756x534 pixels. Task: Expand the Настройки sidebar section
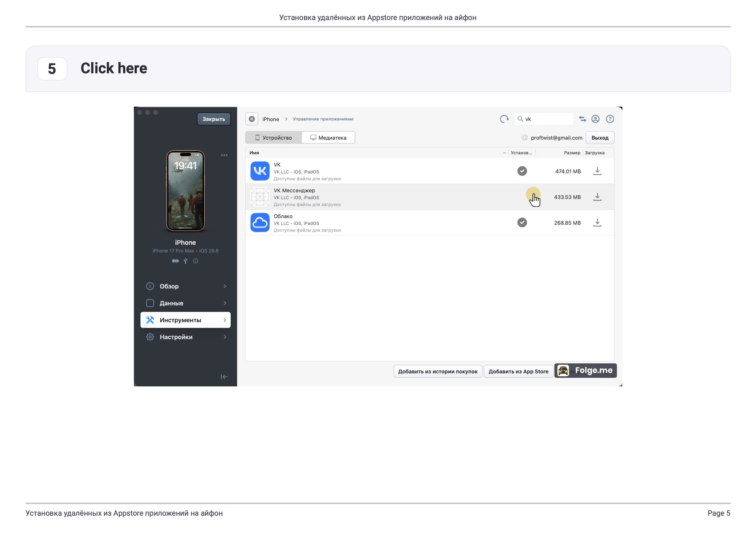185,337
